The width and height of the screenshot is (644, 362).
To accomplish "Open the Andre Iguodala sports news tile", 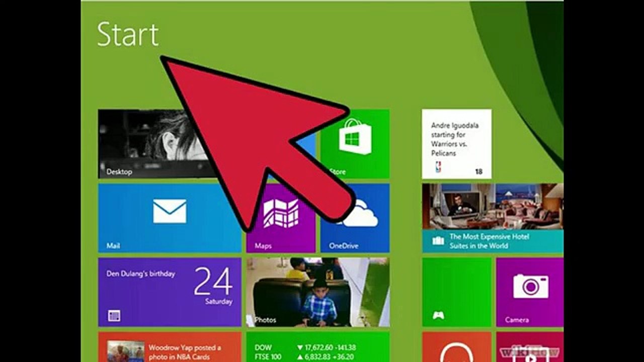I will [x=456, y=144].
